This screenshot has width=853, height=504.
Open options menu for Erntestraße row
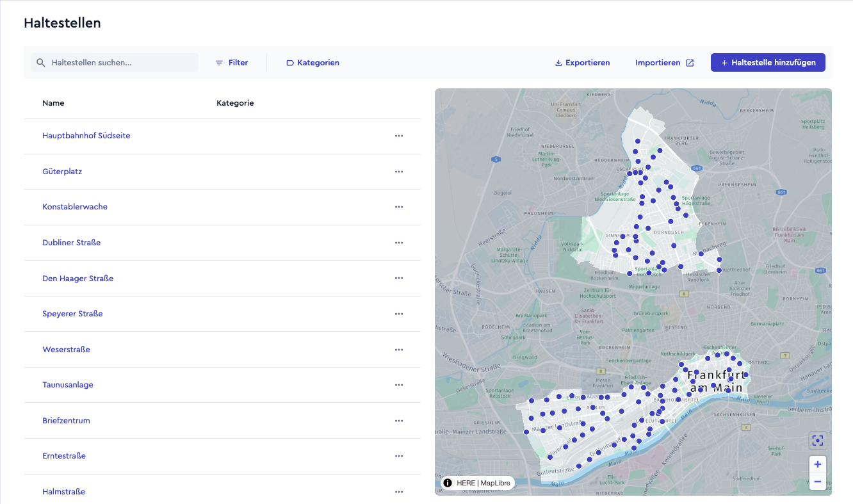399,456
